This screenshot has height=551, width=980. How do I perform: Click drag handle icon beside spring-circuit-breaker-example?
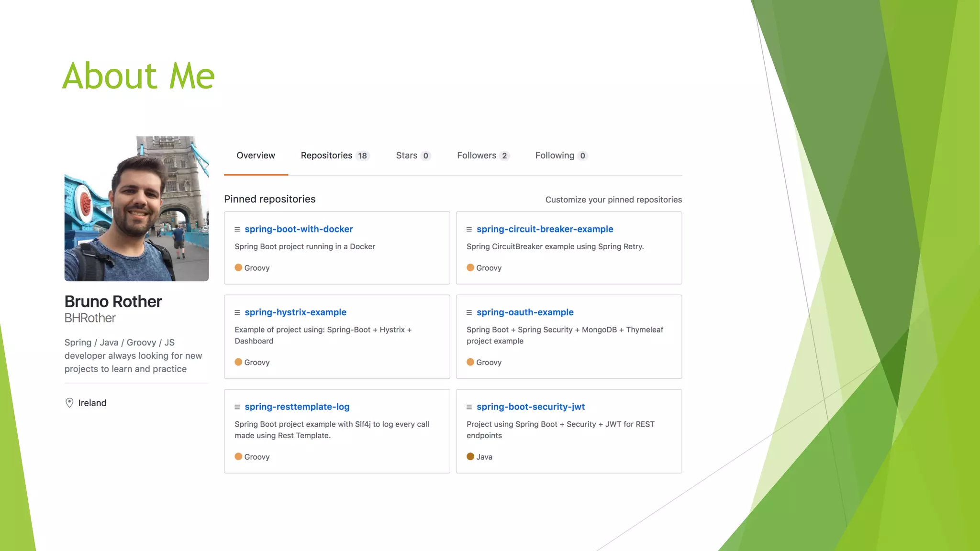tap(469, 230)
